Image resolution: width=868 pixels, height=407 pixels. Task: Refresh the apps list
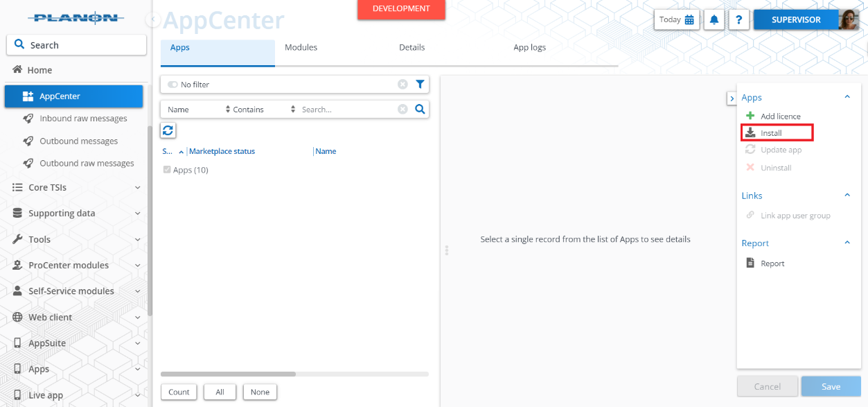[168, 130]
